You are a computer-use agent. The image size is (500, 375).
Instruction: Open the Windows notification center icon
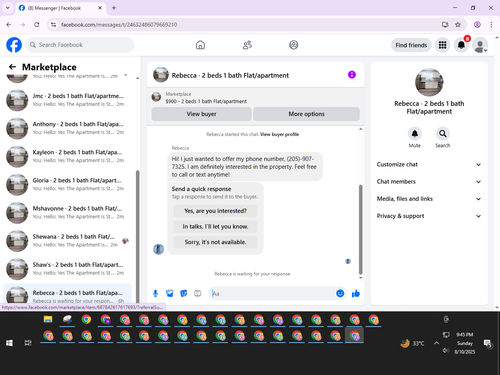(x=488, y=343)
